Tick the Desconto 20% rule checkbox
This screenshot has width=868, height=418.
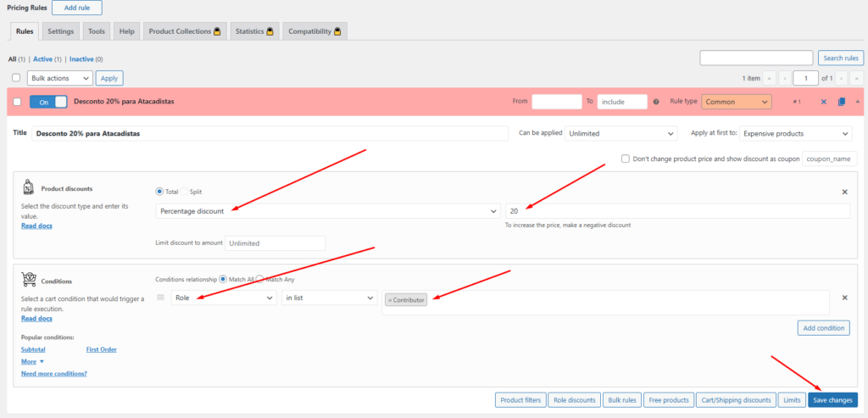coord(17,102)
